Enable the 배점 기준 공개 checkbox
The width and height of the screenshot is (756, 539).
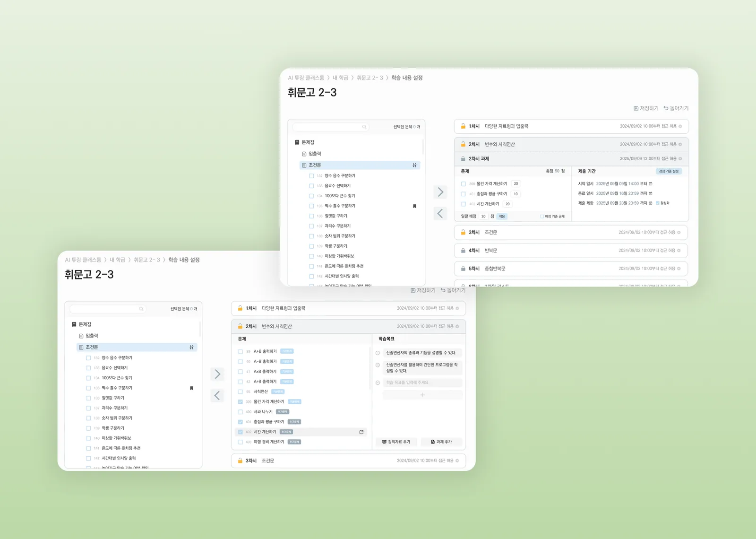point(542,217)
